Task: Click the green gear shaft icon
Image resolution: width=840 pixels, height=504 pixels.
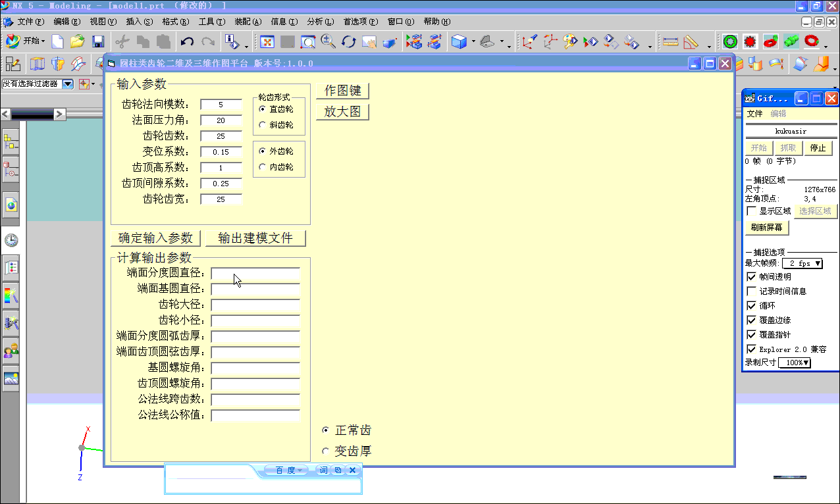Action: [791, 41]
